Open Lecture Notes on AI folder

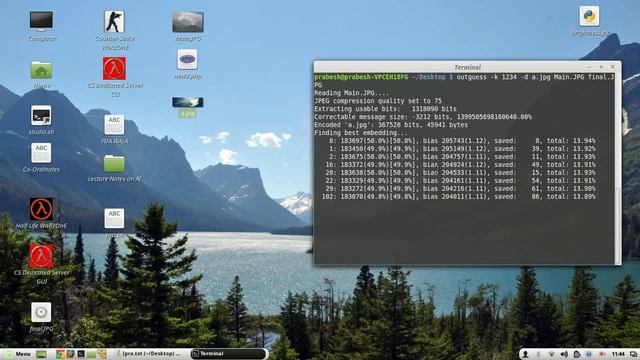(114, 163)
